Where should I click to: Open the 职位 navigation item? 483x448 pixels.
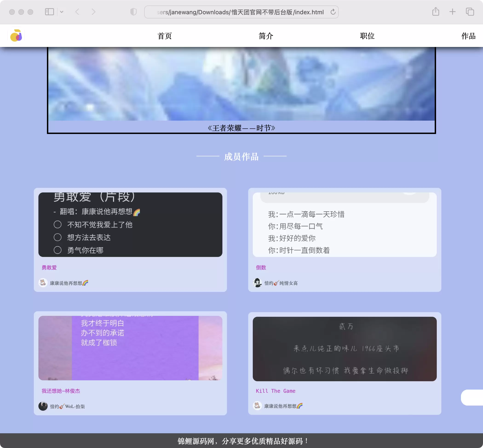tap(367, 36)
